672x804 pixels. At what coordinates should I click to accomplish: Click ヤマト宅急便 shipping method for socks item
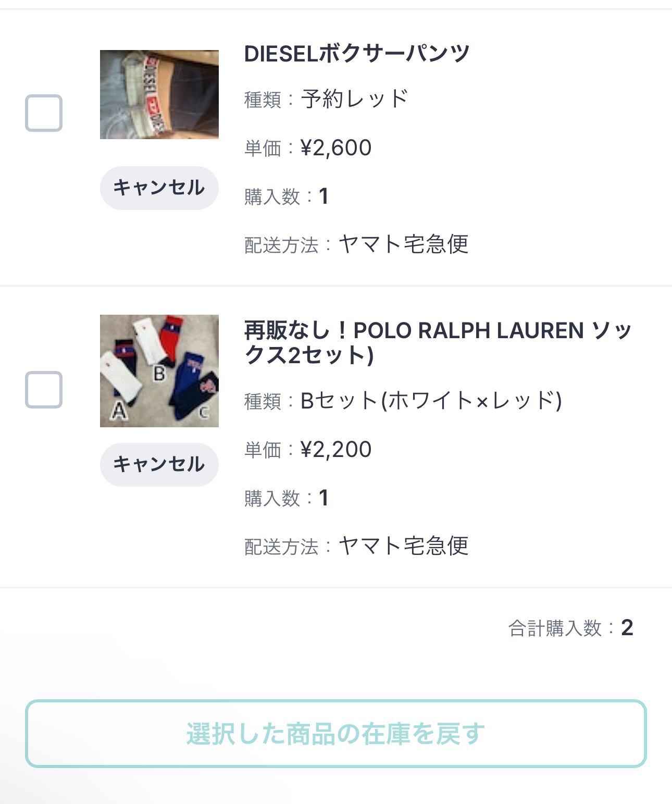[x=404, y=546]
